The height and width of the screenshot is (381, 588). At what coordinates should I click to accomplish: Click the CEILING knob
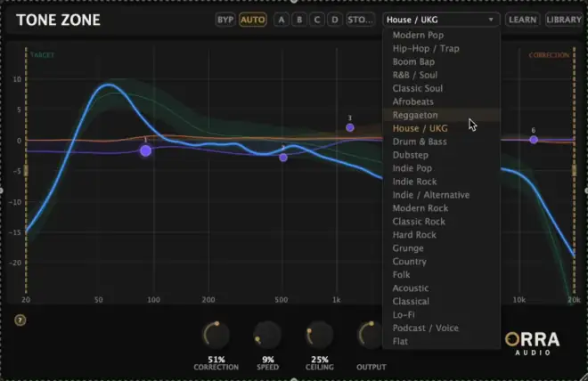click(x=319, y=335)
